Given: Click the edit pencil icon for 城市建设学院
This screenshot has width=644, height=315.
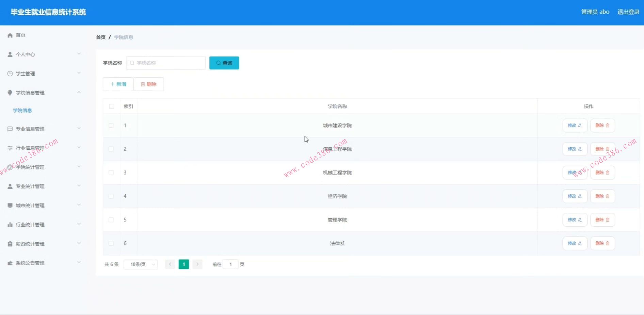Looking at the screenshot, I should tap(580, 125).
